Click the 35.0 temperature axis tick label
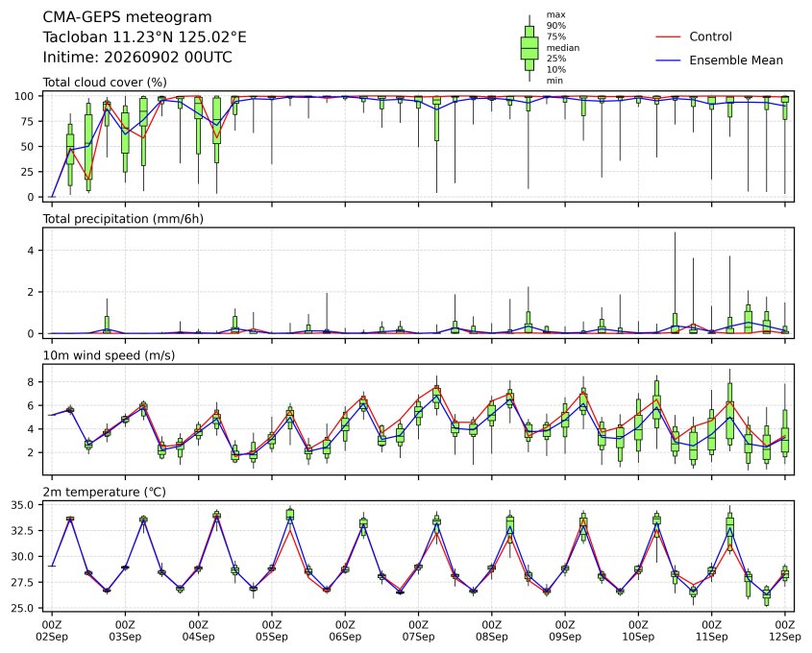The height and width of the screenshot is (653, 812). (23, 505)
